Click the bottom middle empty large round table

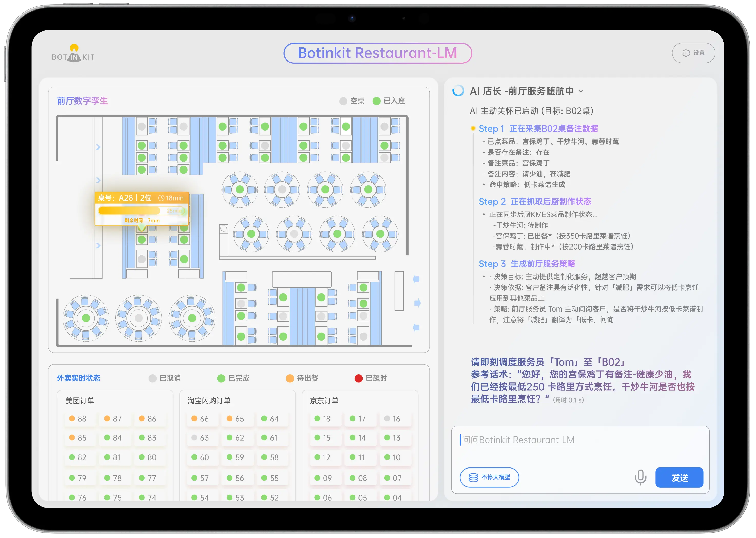click(x=139, y=318)
